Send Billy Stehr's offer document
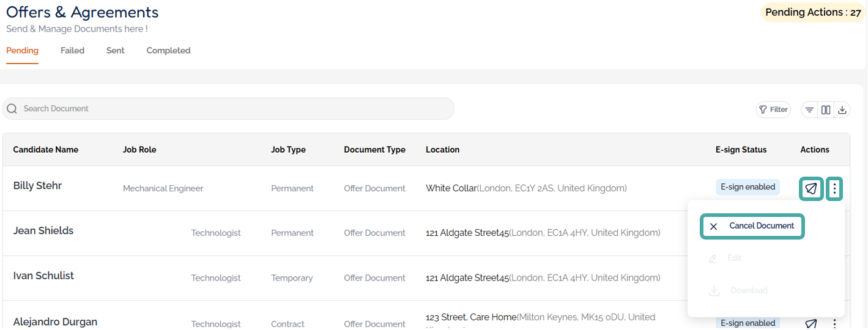 (811, 189)
